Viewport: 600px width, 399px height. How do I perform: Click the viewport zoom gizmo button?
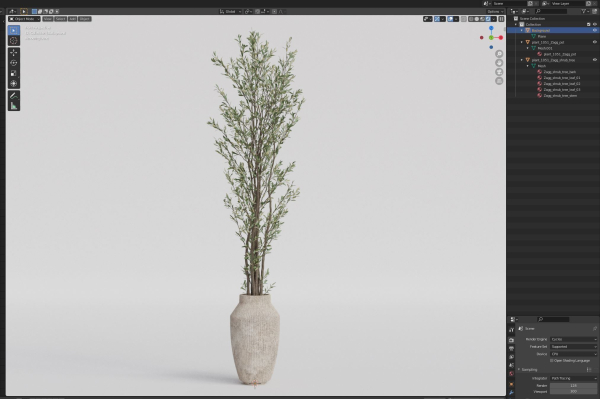tap(499, 54)
